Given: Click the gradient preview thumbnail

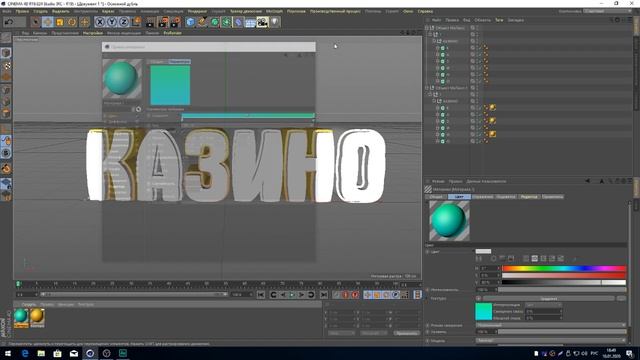Looking at the screenshot, I should click(x=484, y=311).
